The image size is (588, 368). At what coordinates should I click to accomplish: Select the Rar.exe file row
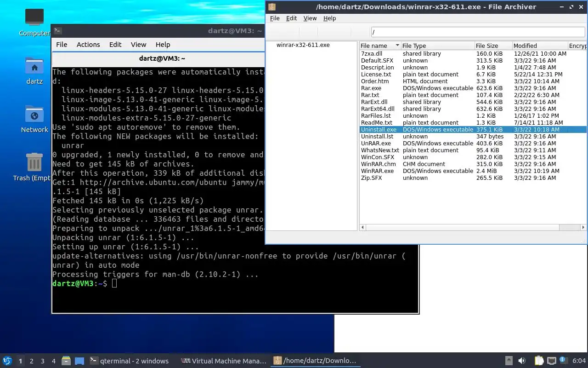(473, 88)
